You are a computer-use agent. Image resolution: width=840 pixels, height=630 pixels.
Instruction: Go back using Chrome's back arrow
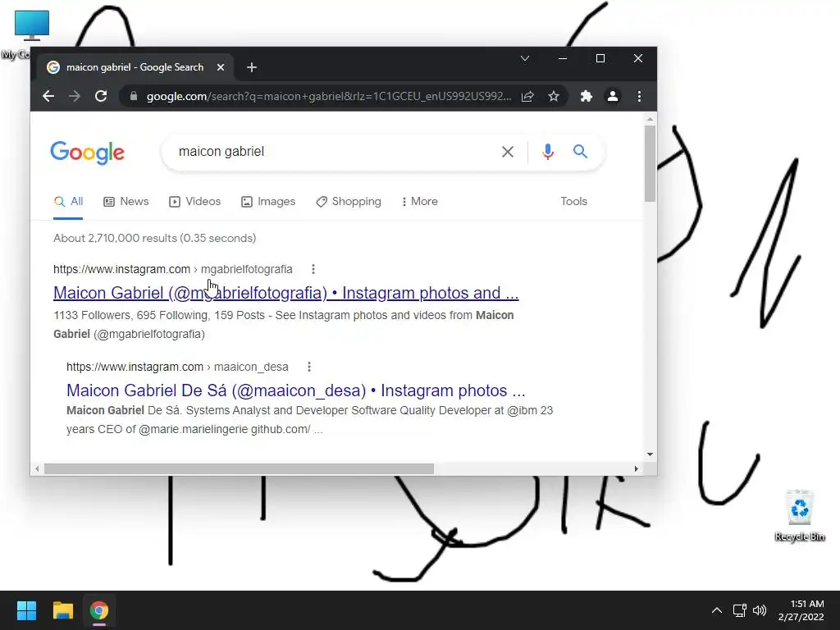[x=48, y=97]
